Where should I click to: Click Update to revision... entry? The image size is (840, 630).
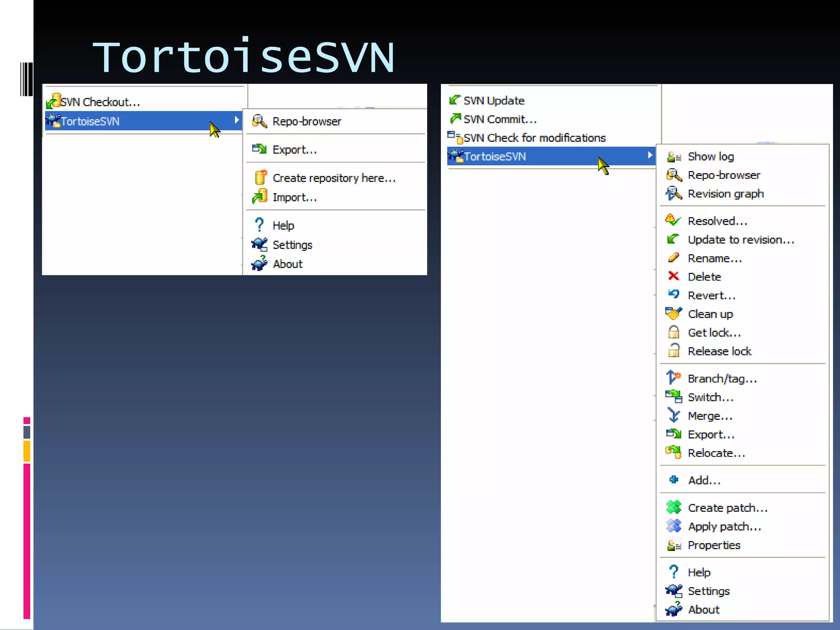coord(740,240)
